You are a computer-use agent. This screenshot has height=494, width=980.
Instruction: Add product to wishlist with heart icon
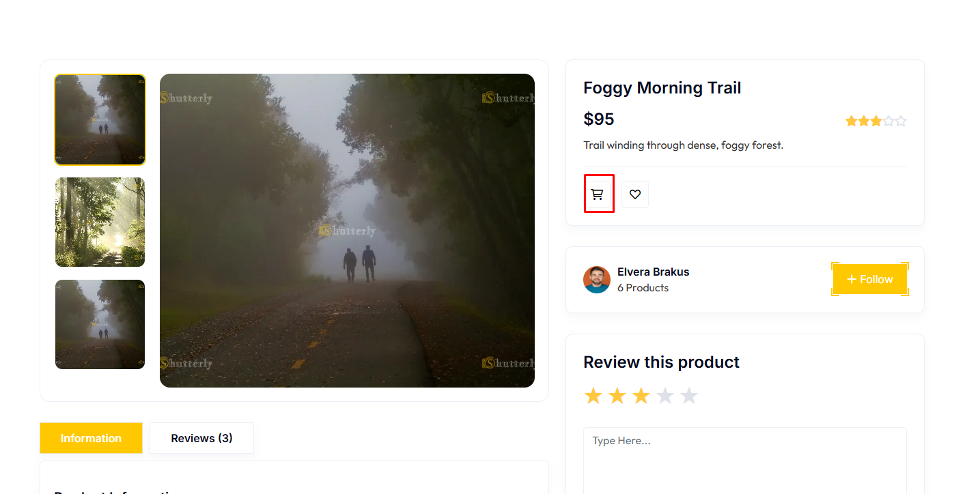click(635, 194)
